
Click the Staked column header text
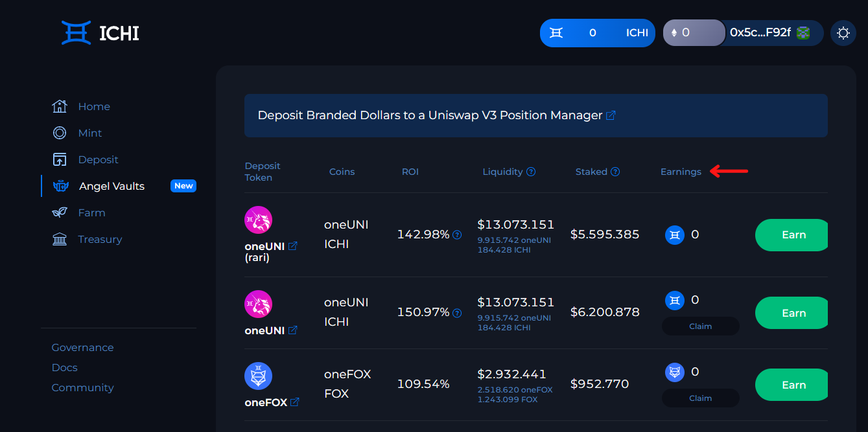(x=591, y=172)
